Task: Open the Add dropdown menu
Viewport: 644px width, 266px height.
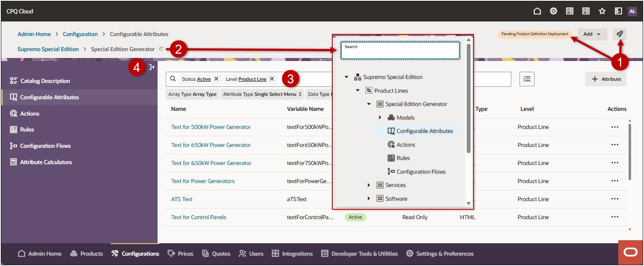Action: [592, 34]
